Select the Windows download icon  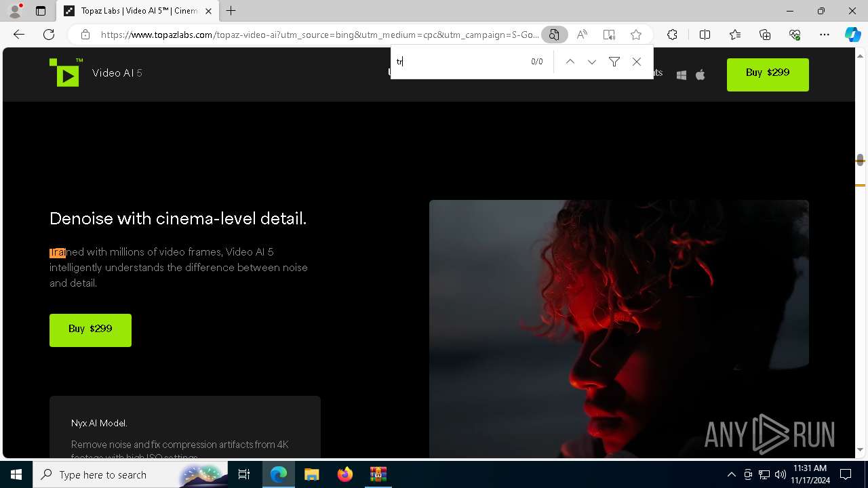[682, 75]
